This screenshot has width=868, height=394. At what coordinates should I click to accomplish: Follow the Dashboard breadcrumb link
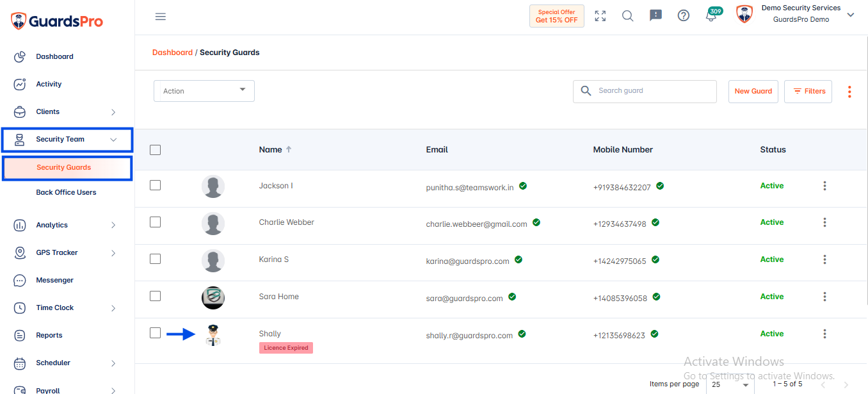coord(172,53)
